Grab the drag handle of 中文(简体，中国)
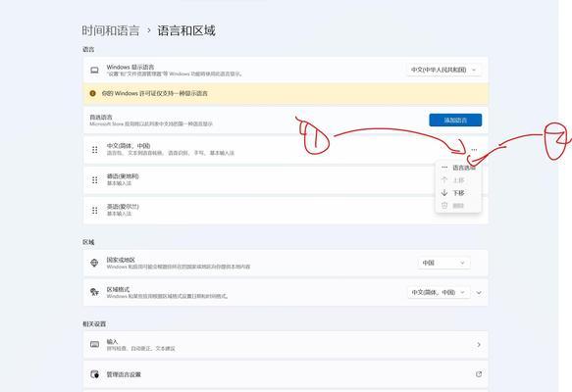Screen dimensions: 572x392 pos(95,150)
